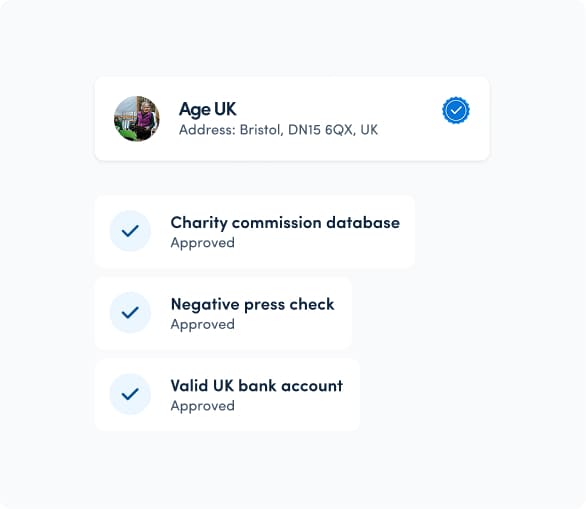Image resolution: width=586 pixels, height=509 pixels.
Task: Click the checkmark icon beside Negative press check
Action: coord(130,312)
